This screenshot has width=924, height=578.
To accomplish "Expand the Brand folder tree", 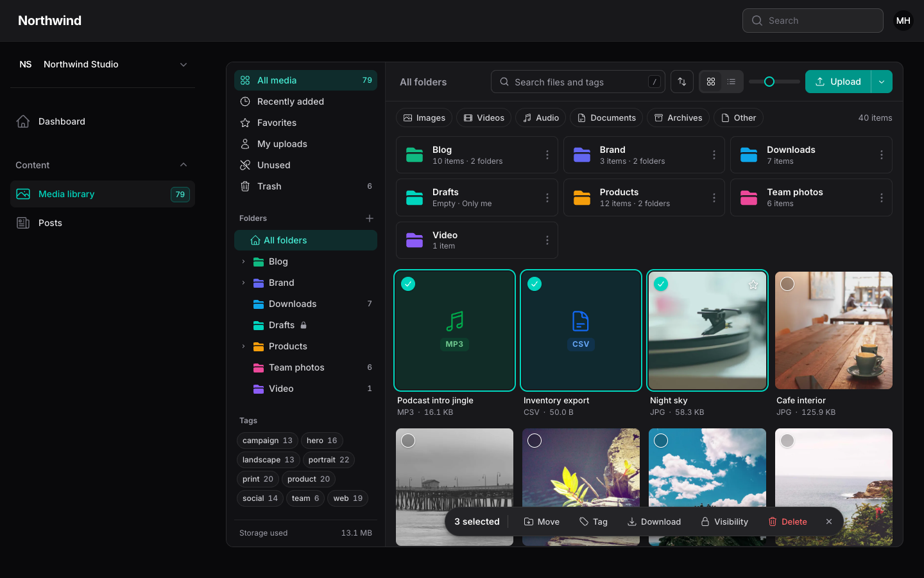I will point(243,283).
